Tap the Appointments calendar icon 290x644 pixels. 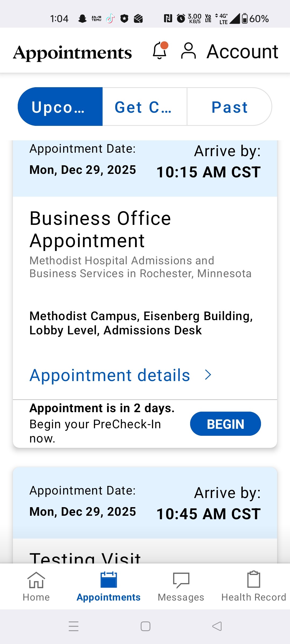(x=108, y=580)
